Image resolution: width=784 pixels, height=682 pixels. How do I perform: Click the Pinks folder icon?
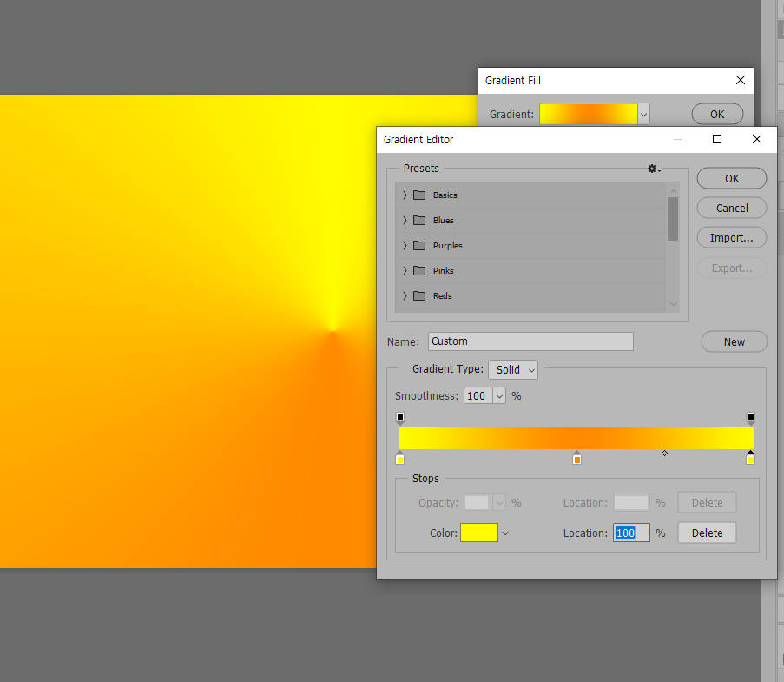tap(419, 271)
